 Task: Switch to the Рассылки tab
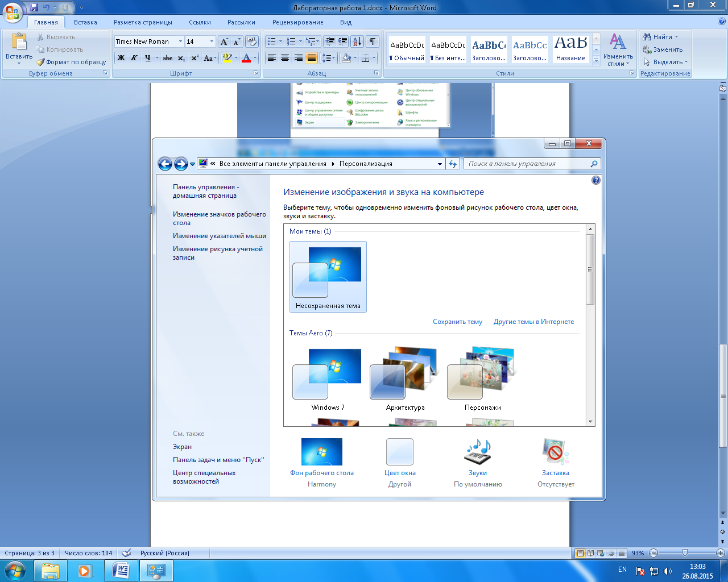[241, 22]
